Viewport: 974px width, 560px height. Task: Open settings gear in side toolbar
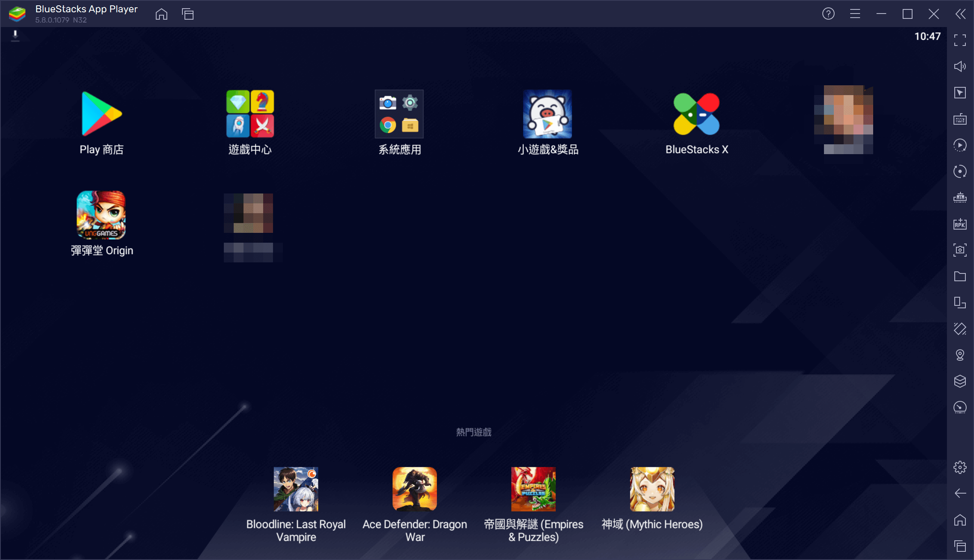960,467
